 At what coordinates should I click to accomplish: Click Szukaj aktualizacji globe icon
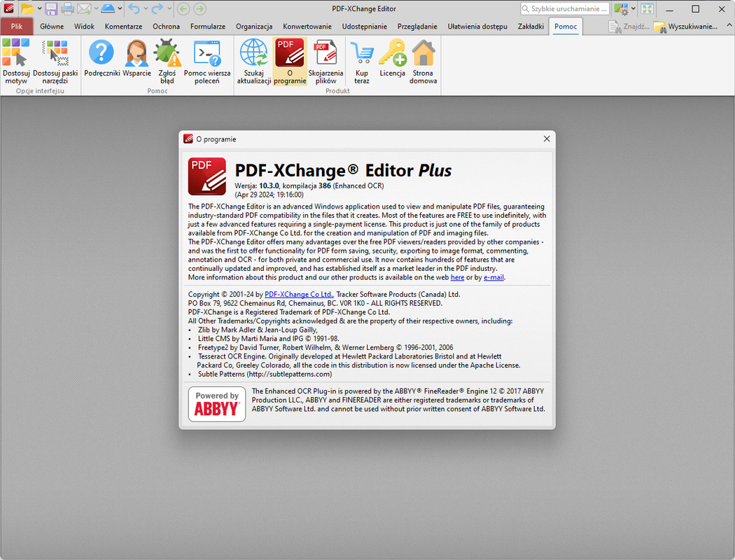coord(253,62)
